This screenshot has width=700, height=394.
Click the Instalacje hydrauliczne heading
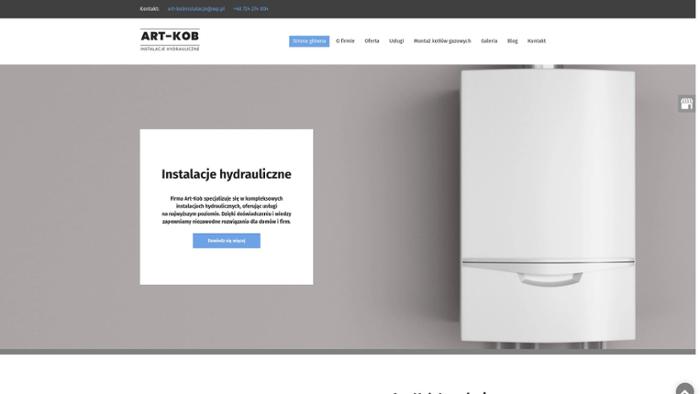(226, 174)
